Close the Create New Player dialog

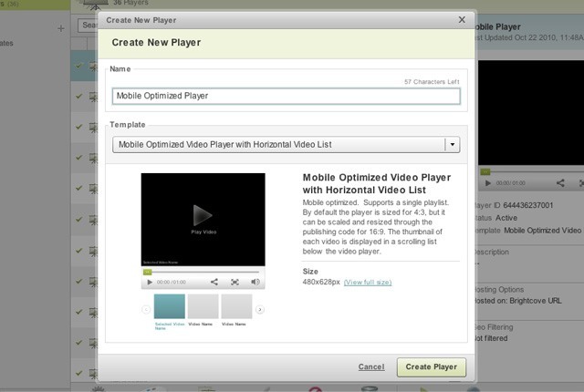pos(462,20)
